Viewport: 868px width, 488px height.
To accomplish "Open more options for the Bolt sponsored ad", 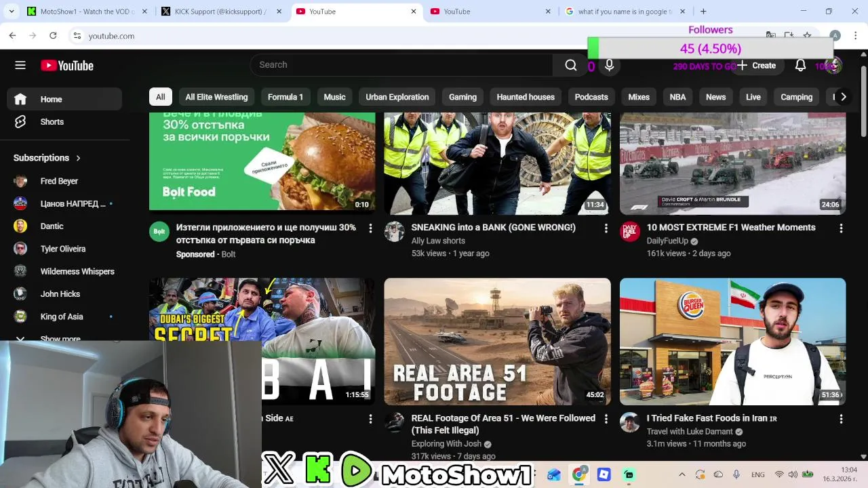I will click(370, 228).
